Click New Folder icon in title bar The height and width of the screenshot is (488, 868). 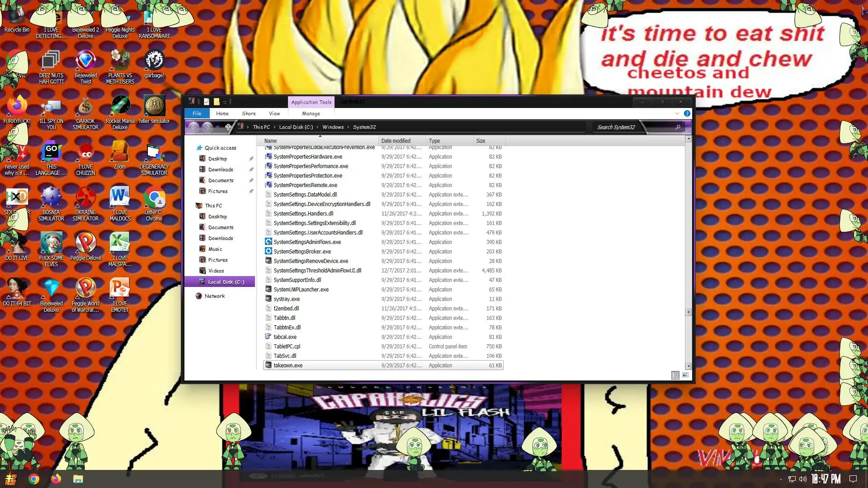coord(217,102)
